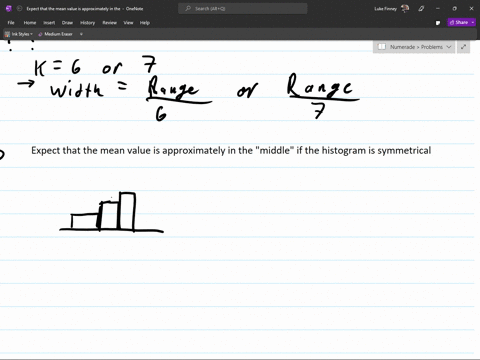Click the back arrow next to page title
This screenshot has width=480, height=360.
pyautogui.click(x=19, y=9)
